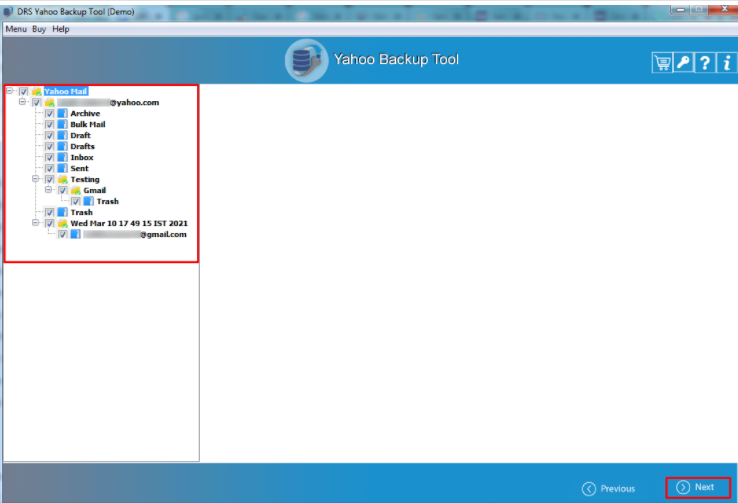Select the Bulk Mail label

pyautogui.click(x=88, y=124)
